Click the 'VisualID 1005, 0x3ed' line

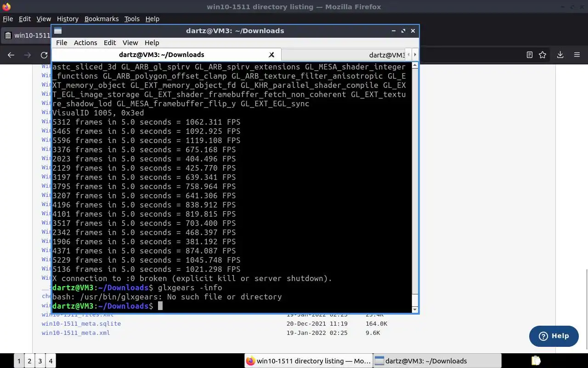(x=98, y=113)
